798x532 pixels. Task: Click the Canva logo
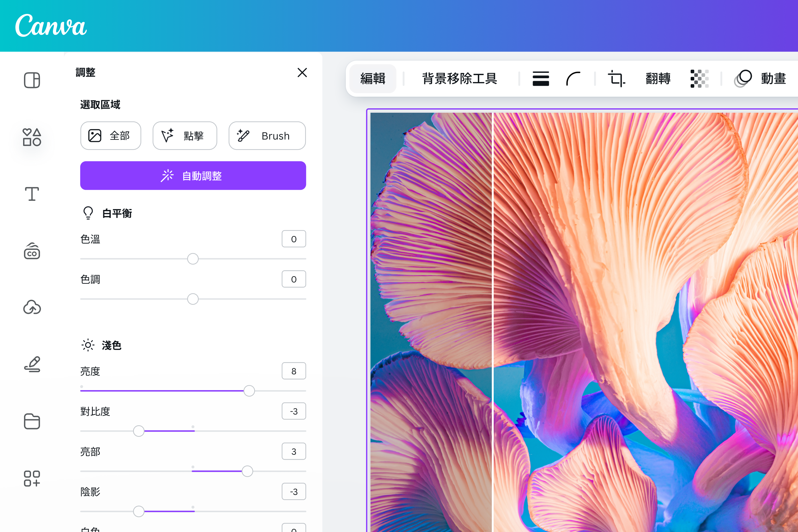[51, 25]
